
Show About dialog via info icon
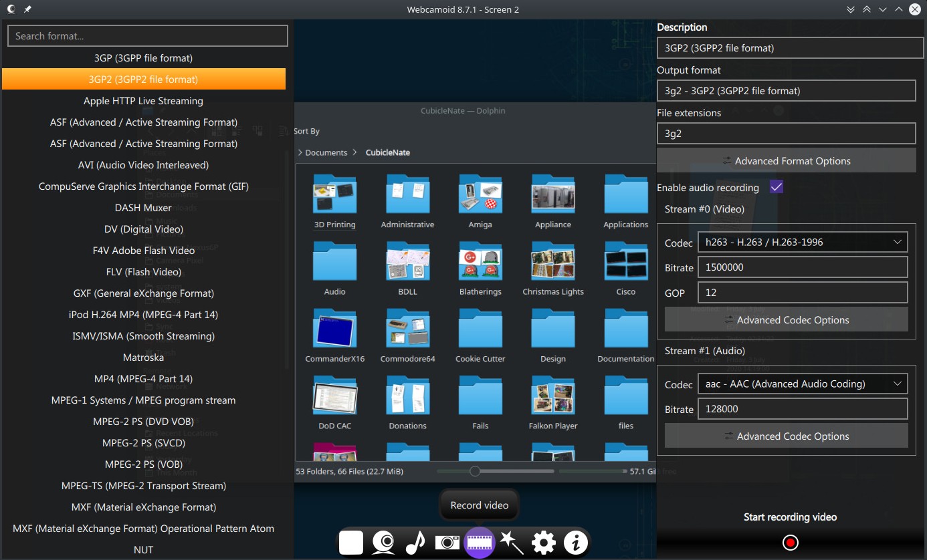pyautogui.click(x=575, y=543)
